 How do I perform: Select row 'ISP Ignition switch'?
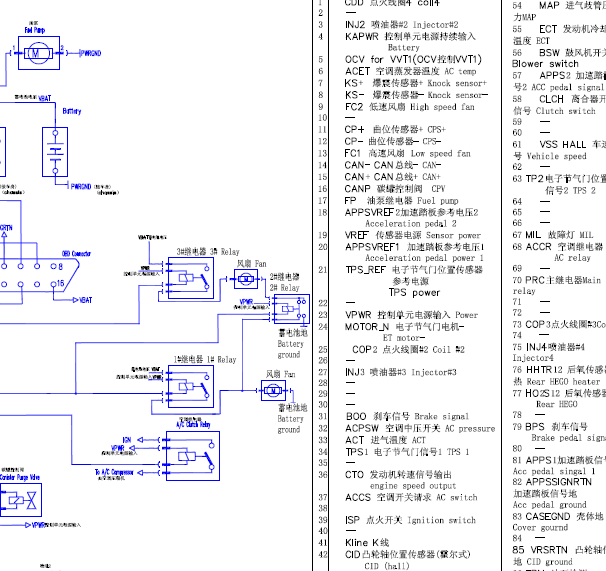click(410, 520)
